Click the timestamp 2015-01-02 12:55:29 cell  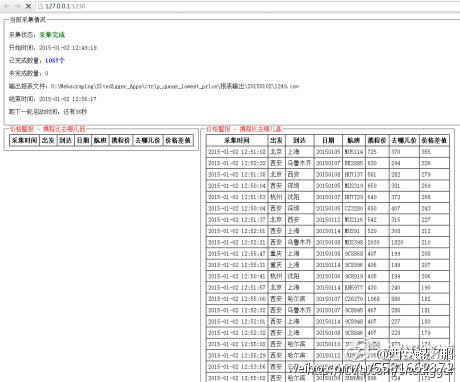click(x=237, y=356)
